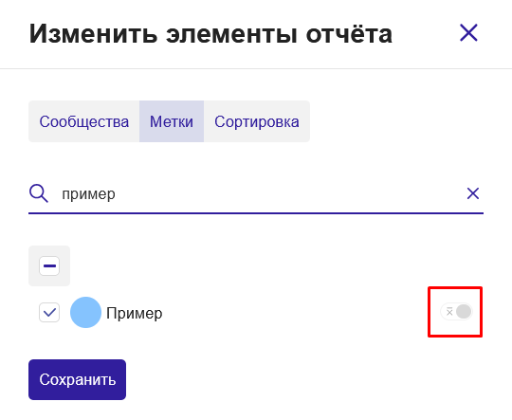Click the gray box surrounding the select-all checkbox

[49, 265]
